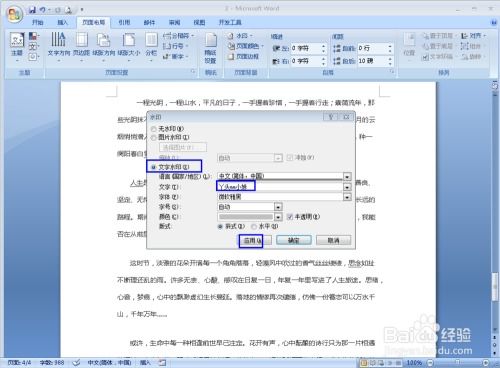
Task: Select No watermark (无水印) radio
Action: (154, 129)
